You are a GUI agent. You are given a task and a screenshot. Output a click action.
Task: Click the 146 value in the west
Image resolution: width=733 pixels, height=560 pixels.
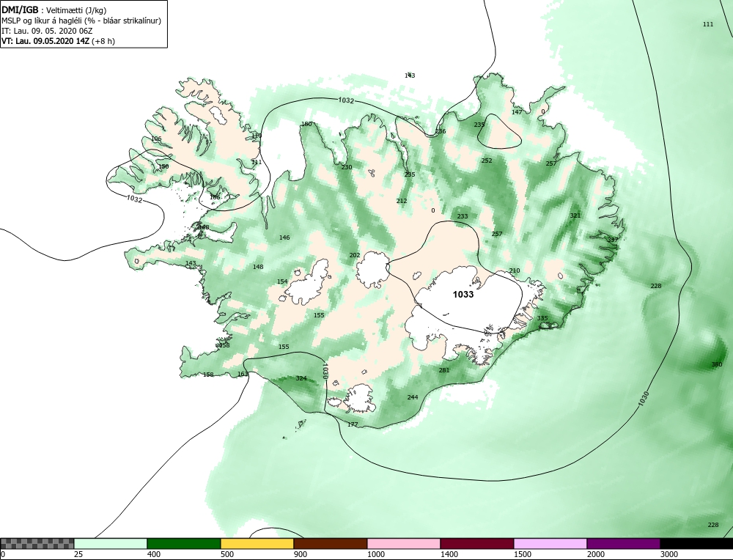pos(284,237)
